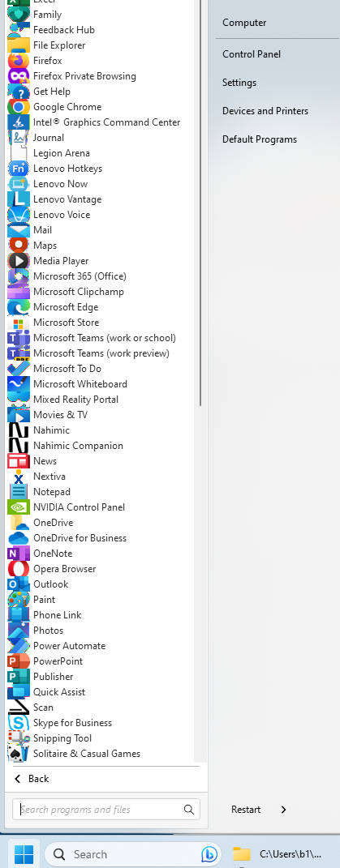Go Back to the main start menu

tap(32, 779)
